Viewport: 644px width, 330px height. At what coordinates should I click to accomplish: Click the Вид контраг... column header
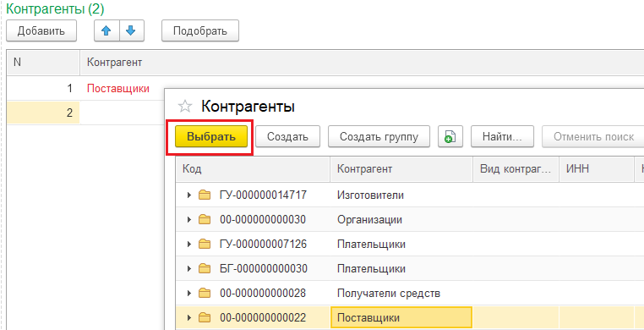click(516, 169)
